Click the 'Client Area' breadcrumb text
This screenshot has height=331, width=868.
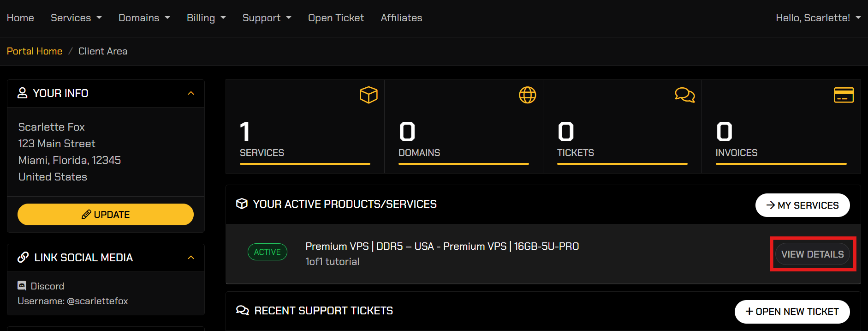[x=103, y=51]
